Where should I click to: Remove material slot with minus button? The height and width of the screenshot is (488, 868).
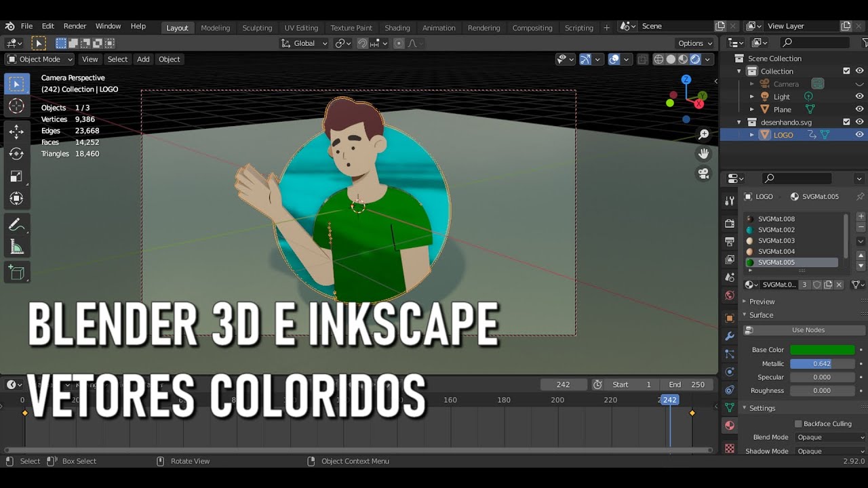point(861,227)
